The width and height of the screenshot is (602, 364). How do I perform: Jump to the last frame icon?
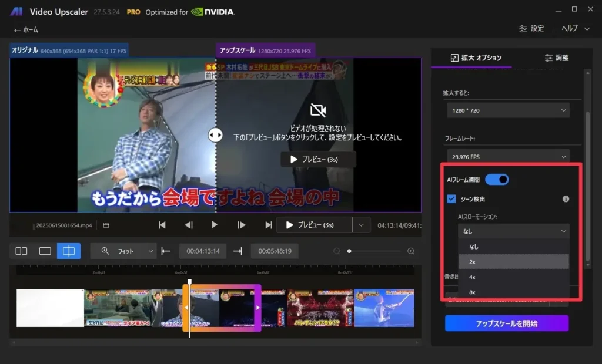(x=269, y=225)
